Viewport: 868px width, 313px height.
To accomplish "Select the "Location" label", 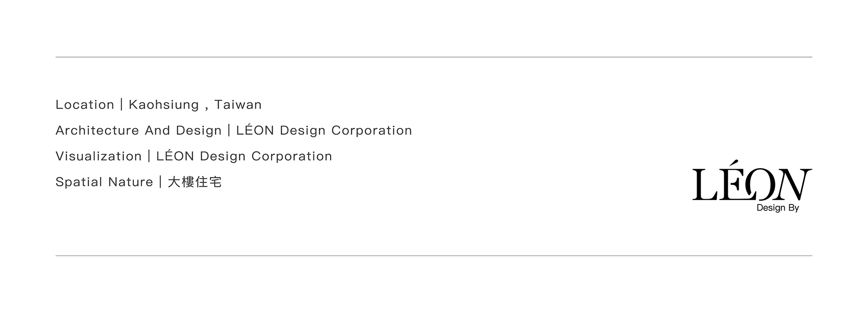I will click(85, 105).
